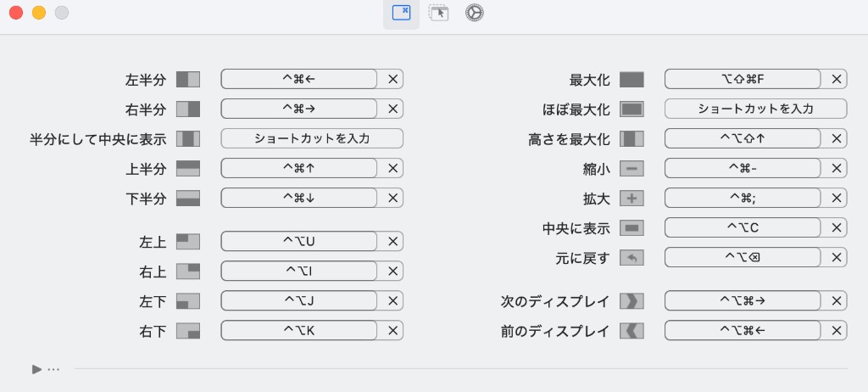Record shortcut for 半分にして中央に表示
This screenshot has height=392, width=868.
(312, 138)
